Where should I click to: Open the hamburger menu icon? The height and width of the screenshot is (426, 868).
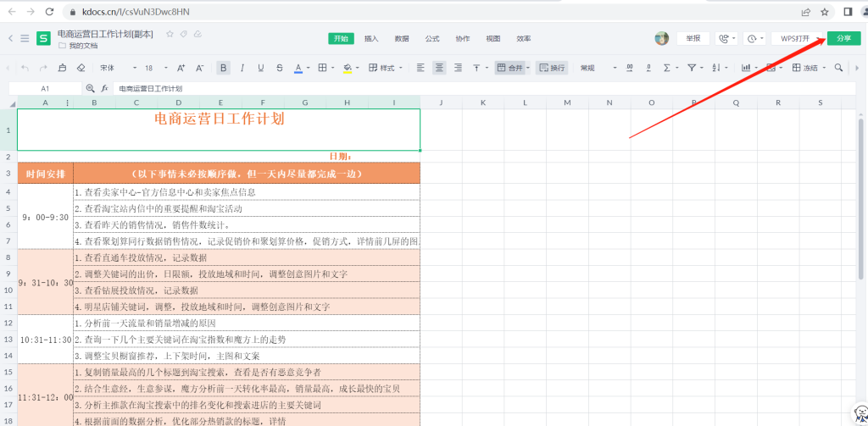click(25, 38)
